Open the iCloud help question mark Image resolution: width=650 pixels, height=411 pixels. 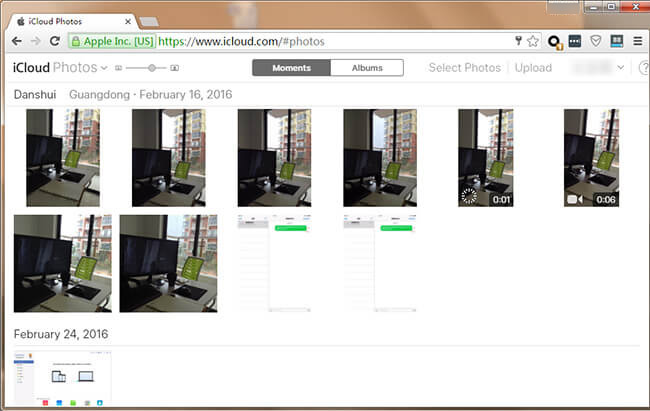pos(643,68)
